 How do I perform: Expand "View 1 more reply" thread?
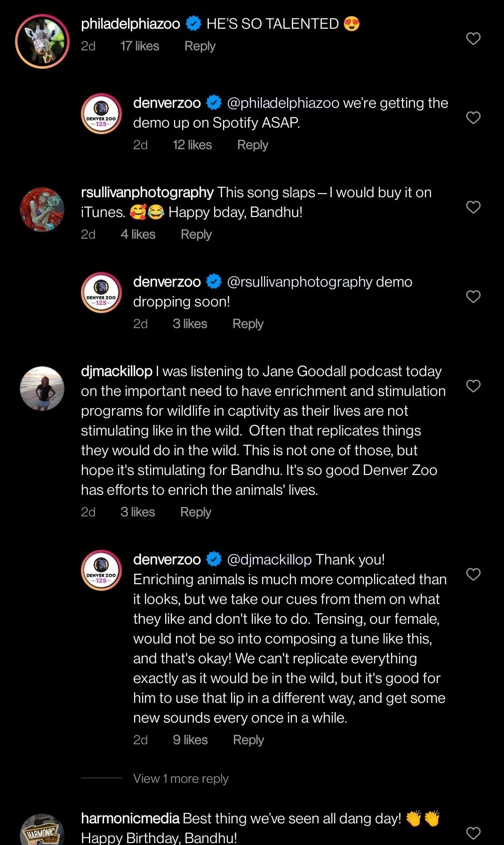(x=181, y=779)
